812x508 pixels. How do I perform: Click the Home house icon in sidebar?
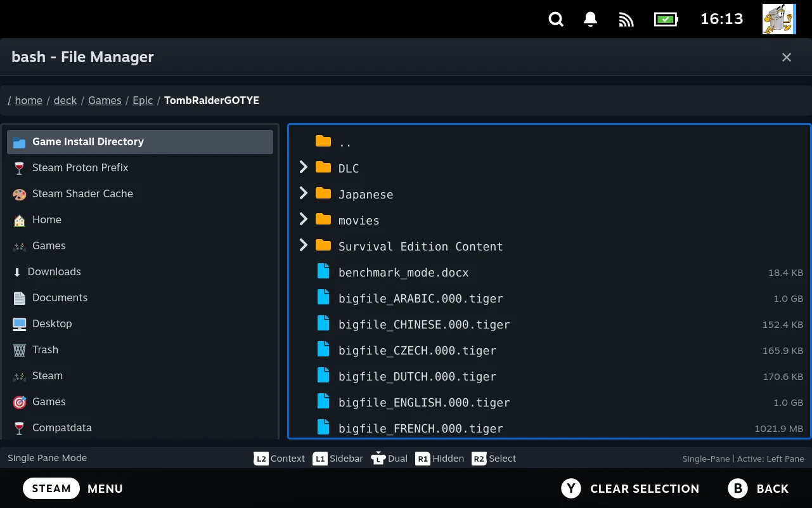(x=19, y=220)
